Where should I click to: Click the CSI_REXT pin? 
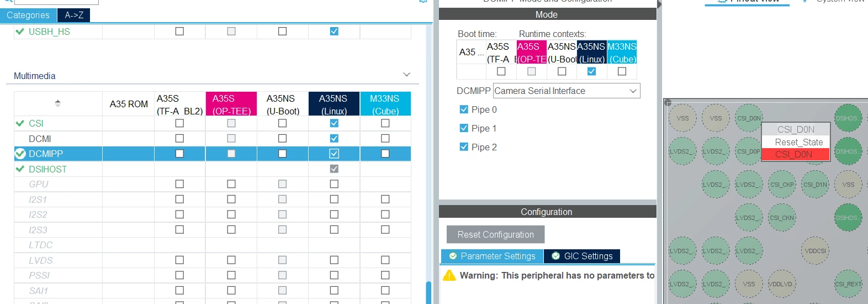tap(848, 284)
